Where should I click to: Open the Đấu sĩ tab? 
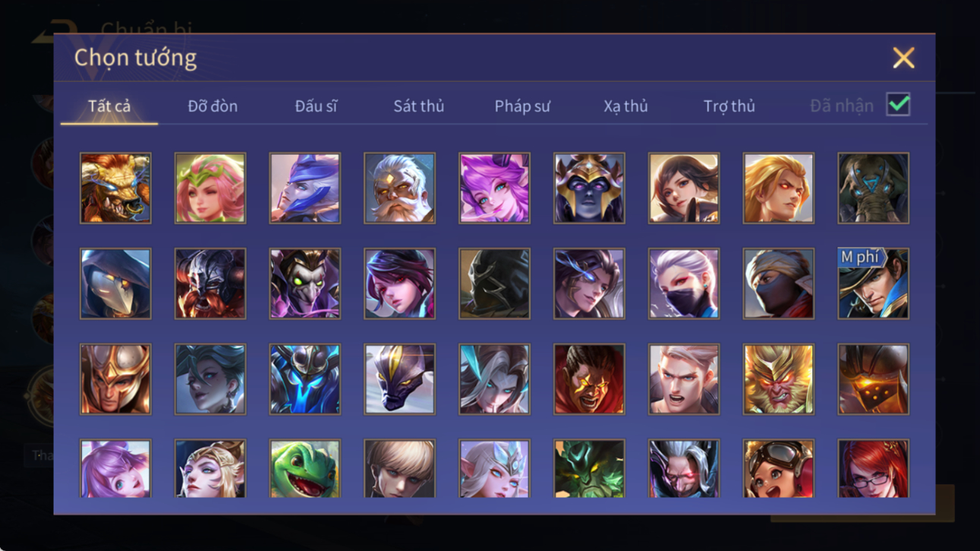point(316,106)
